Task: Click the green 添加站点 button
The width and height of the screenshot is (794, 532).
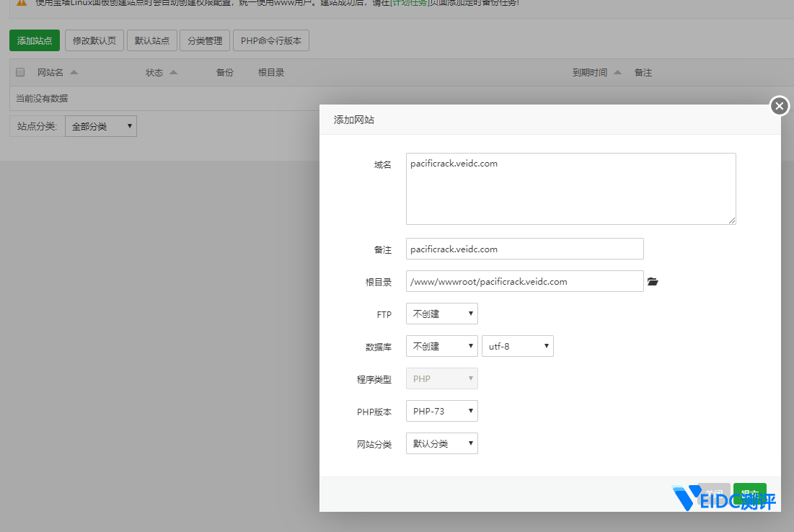Action: tap(35, 40)
